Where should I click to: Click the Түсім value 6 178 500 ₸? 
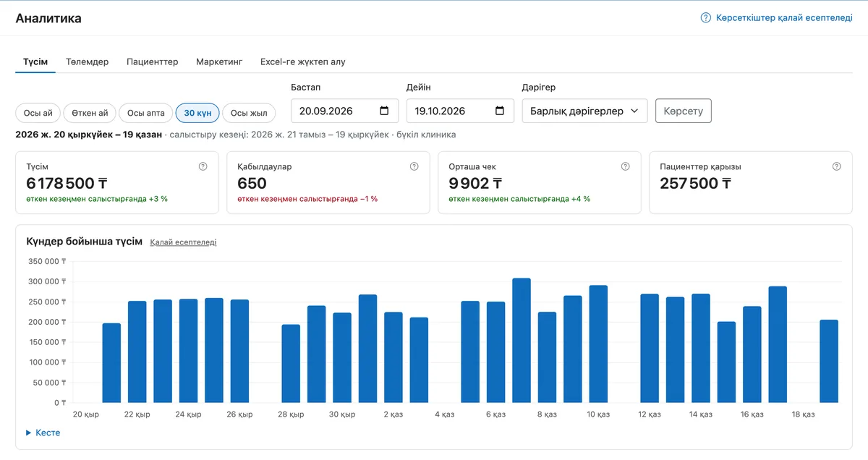point(67,183)
